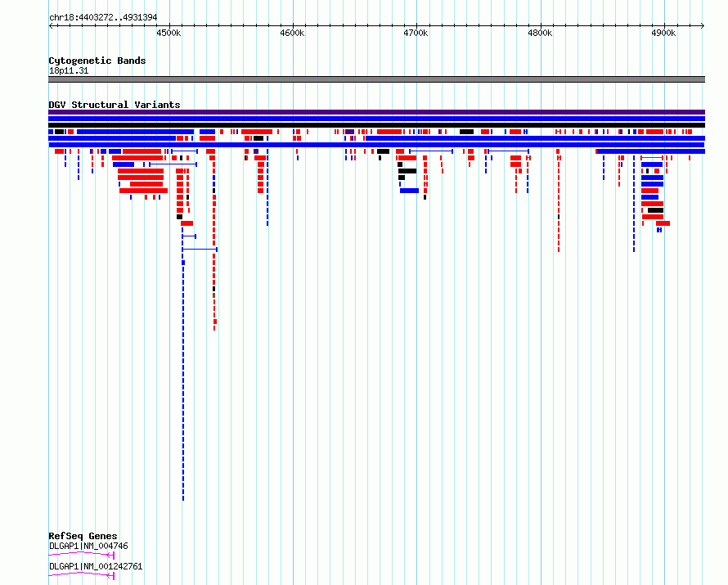Select the blue capped interval spanning 4760k to 4790k
Image resolution: width=728 pixels, height=585 pixels.
[x=509, y=151]
